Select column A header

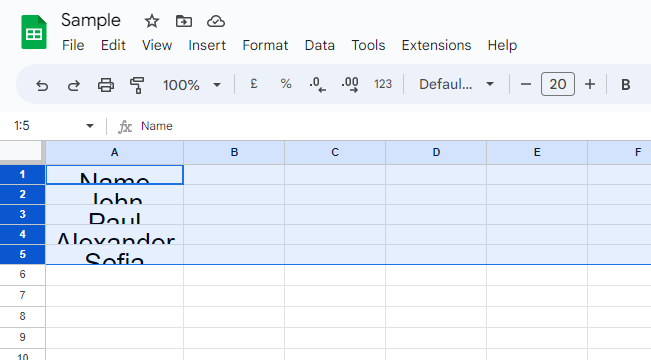pyautogui.click(x=115, y=152)
